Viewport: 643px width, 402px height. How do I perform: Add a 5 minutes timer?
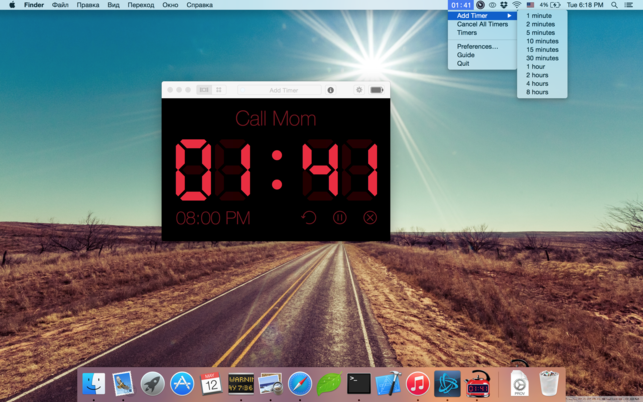pos(542,33)
